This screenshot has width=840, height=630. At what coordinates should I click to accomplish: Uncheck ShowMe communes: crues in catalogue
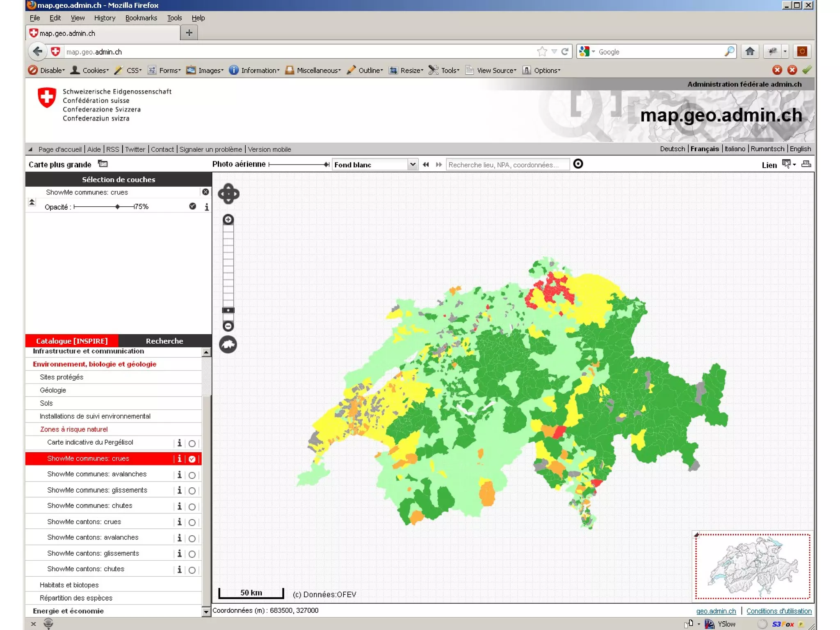coord(192,459)
